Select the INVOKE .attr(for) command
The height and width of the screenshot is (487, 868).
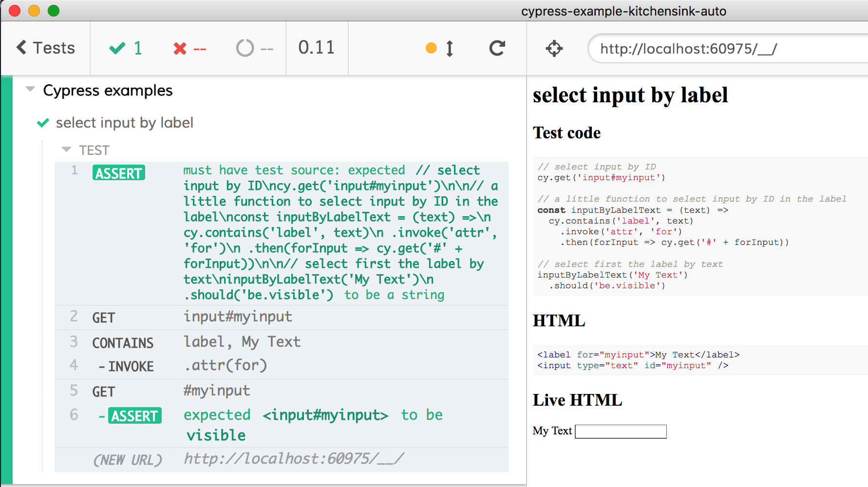pyautogui.click(x=282, y=366)
